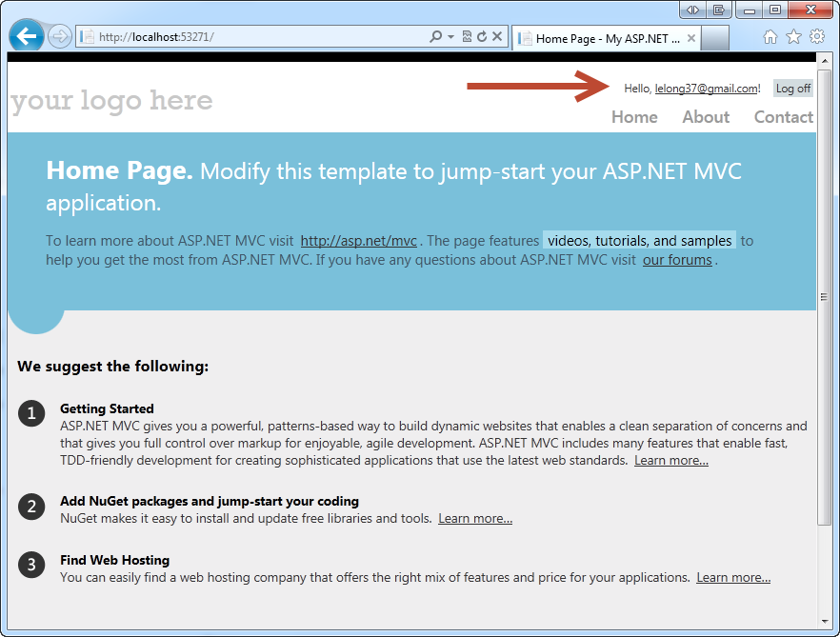840x637 pixels.
Task: Click the 'your logo here' site title
Action: point(112,101)
